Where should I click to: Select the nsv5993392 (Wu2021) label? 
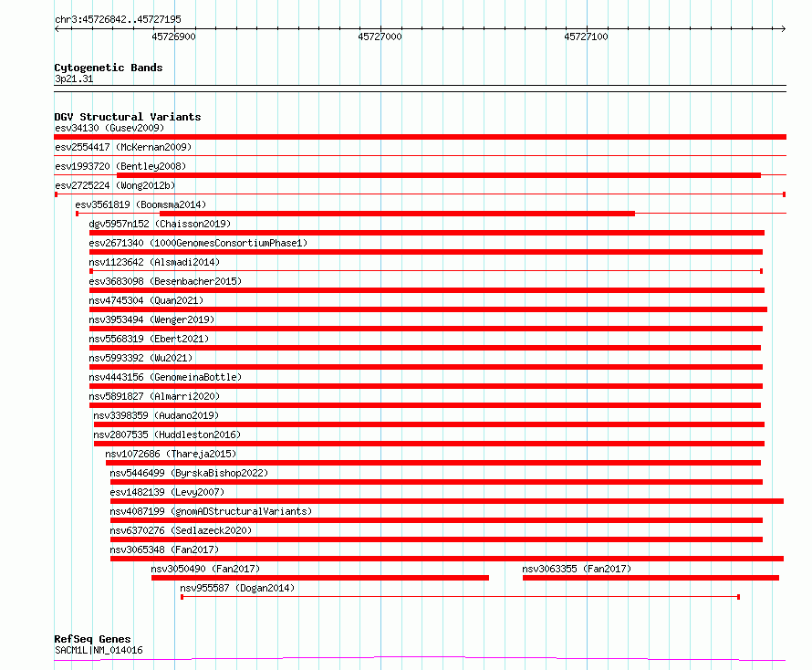141,358
